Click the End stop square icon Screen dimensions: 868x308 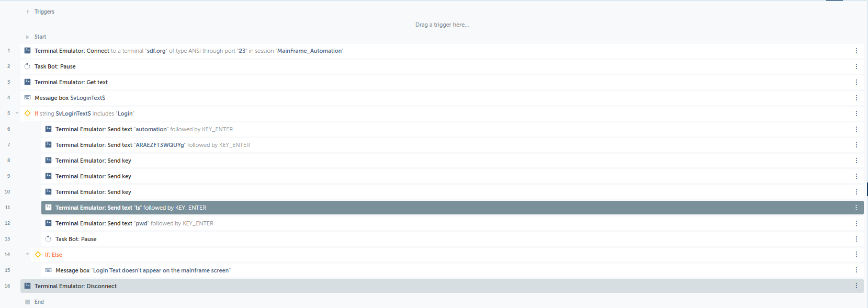(28, 302)
